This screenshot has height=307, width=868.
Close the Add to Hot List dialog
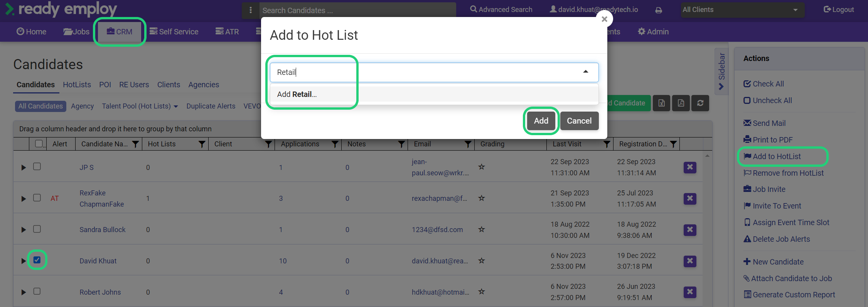tap(604, 19)
